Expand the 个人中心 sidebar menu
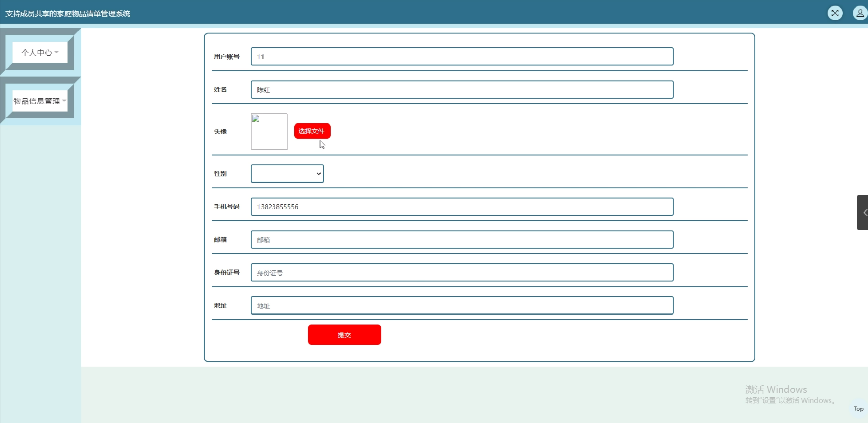Viewport: 868px width, 423px height. [x=37, y=53]
